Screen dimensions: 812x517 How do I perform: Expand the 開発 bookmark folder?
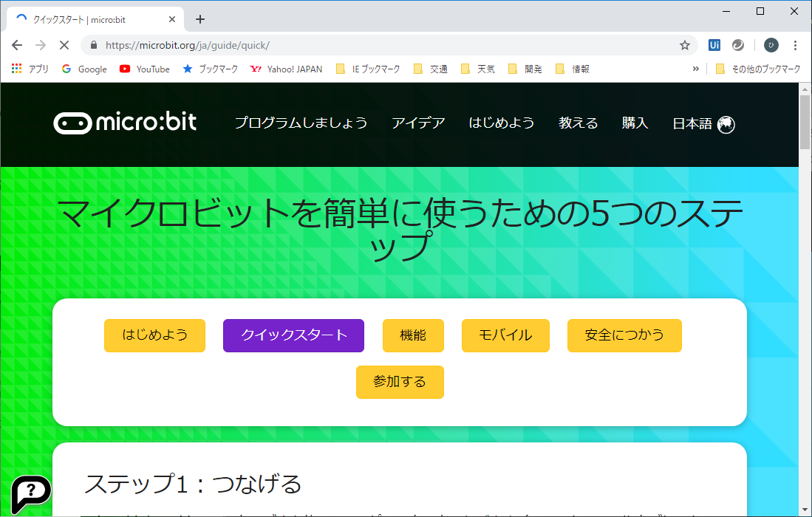525,69
